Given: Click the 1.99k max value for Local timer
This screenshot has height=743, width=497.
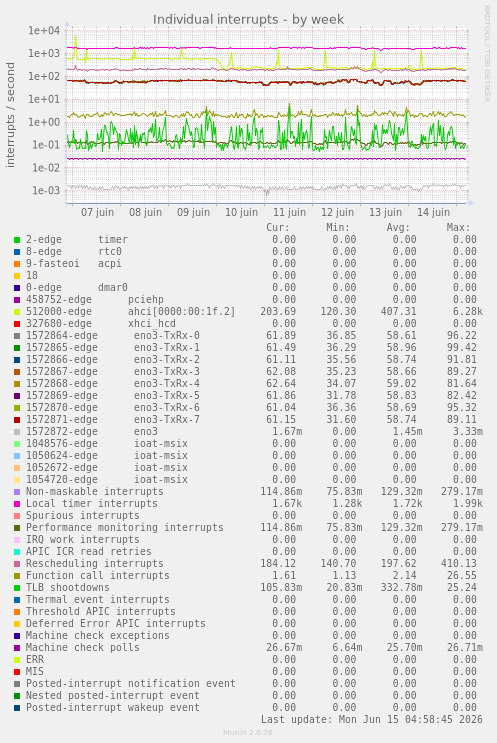Looking at the screenshot, I should (x=467, y=504).
